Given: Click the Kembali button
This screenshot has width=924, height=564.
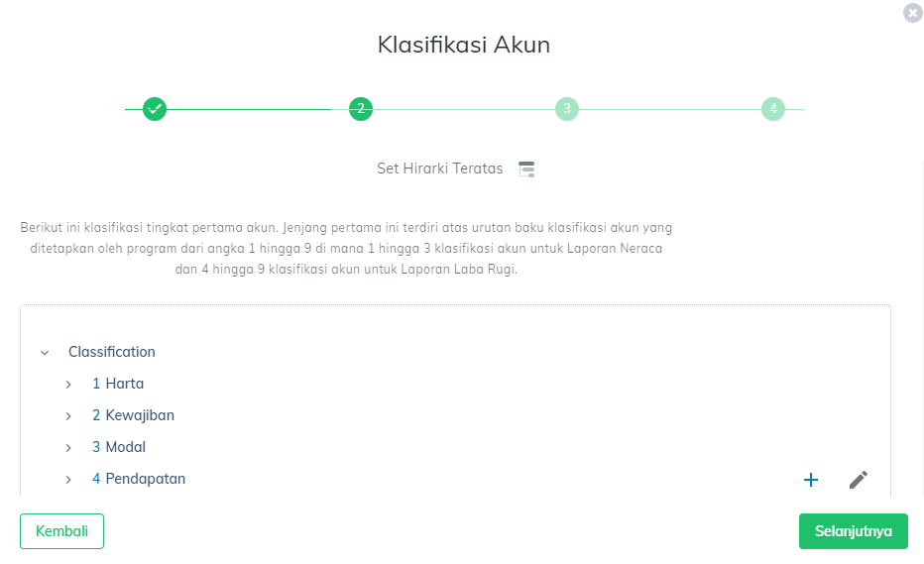Looking at the screenshot, I should 61,531.
